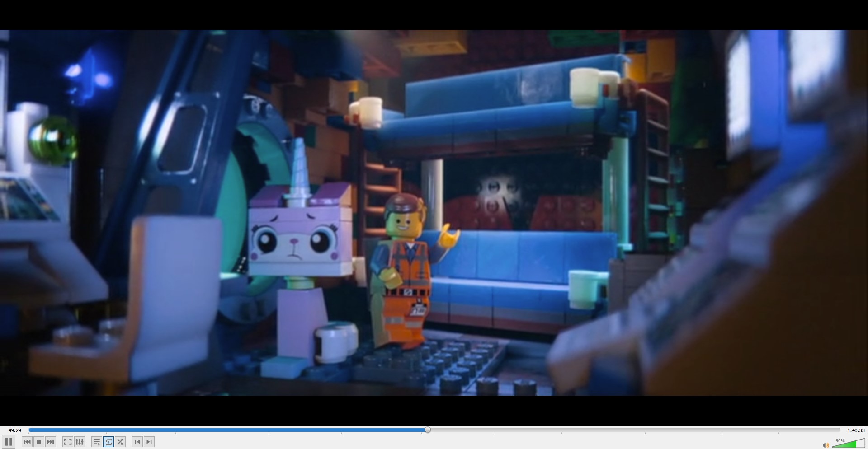Show the playlist

[x=97, y=442]
